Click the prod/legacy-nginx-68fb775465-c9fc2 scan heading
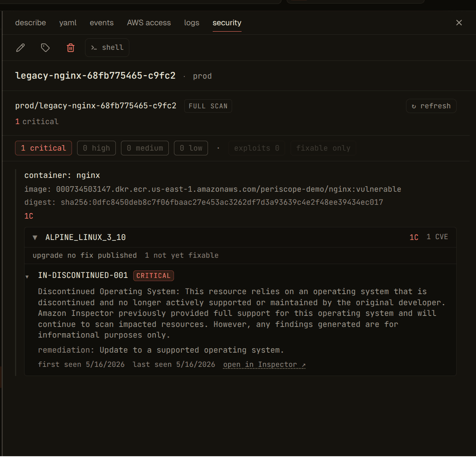Image resolution: width=476 pixels, height=457 pixels. pos(96,106)
